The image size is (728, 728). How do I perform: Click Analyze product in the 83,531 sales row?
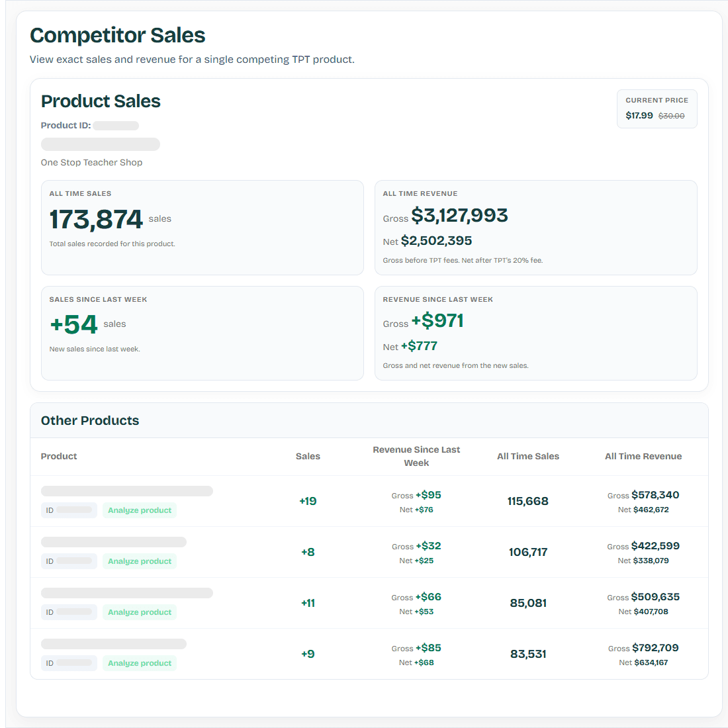139,663
